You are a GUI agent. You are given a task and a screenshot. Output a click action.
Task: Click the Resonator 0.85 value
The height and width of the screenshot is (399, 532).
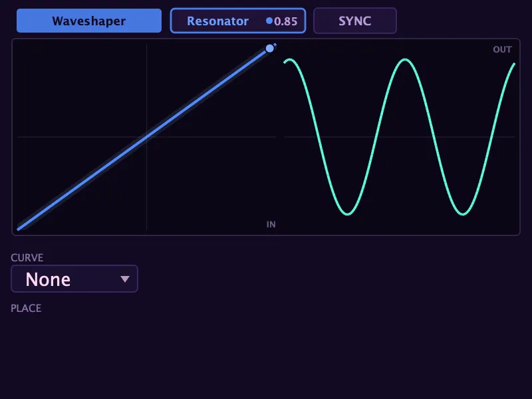(x=286, y=21)
